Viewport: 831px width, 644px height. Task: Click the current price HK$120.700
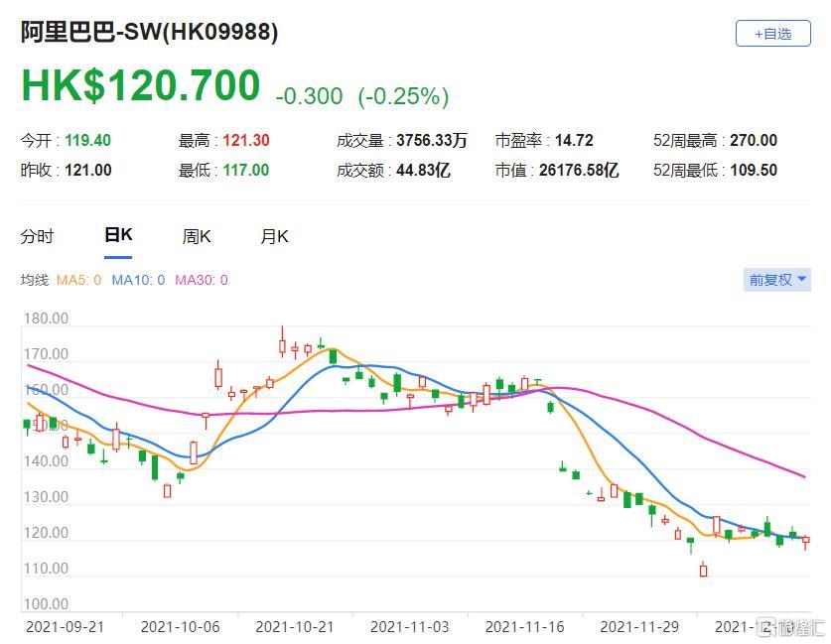140,85
